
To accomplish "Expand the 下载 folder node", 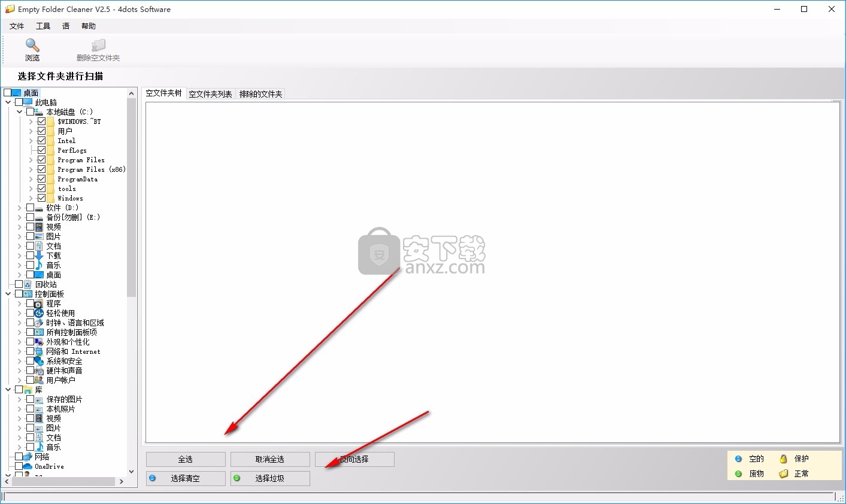I will (x=20, y=256).
